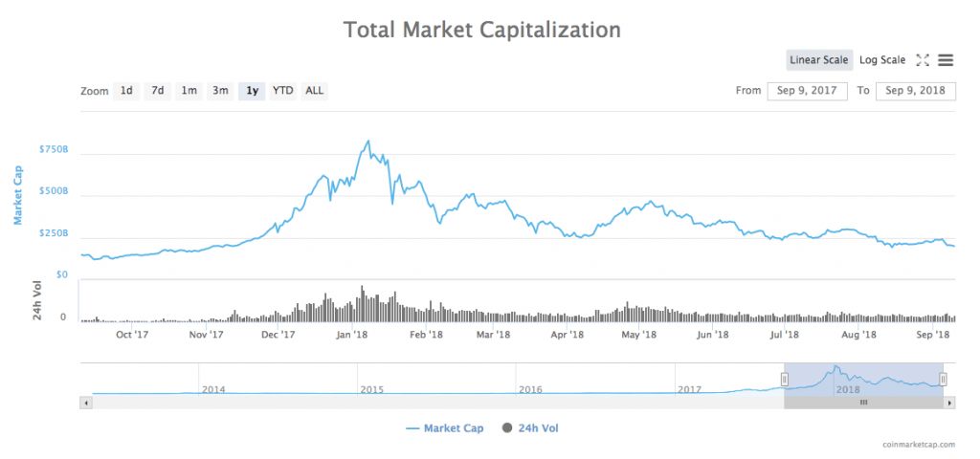Image resolution: width=980 pixels, height=459 pixels.
Task: Select the 1d zoom range
Action: pyautogui.click(x=126, y=91)
